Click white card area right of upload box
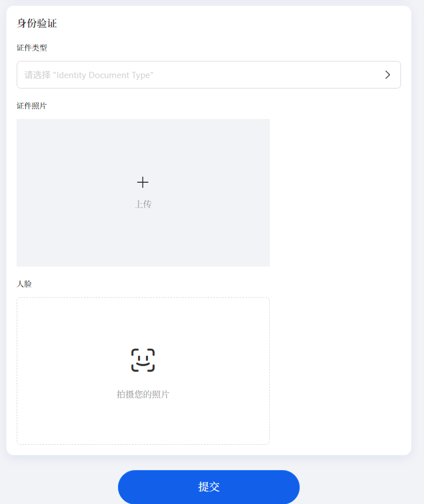This screenshot has width=424, height=504. click(338, 193)
